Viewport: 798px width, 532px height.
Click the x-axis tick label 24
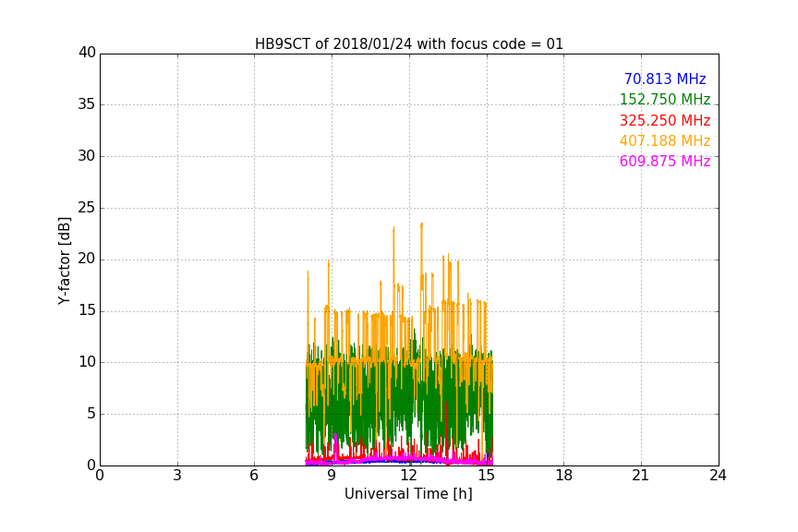tap(718, 476)
